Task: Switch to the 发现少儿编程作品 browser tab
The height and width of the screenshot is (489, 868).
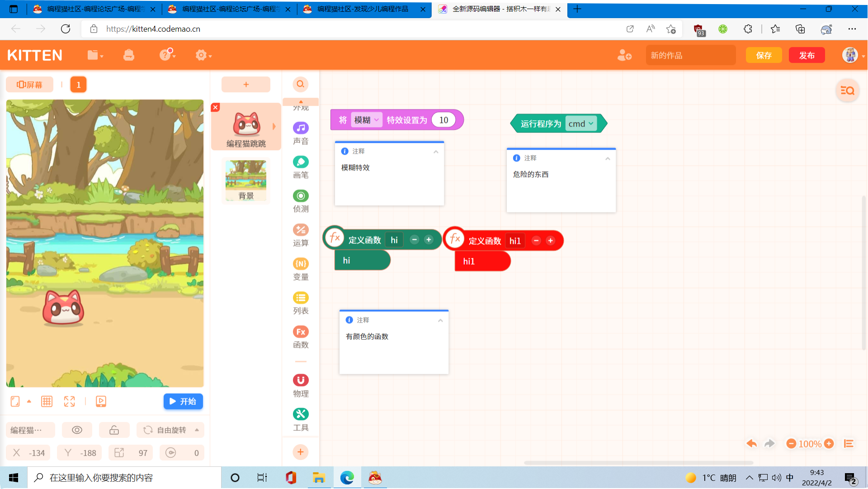Action: tap(364, 9)
